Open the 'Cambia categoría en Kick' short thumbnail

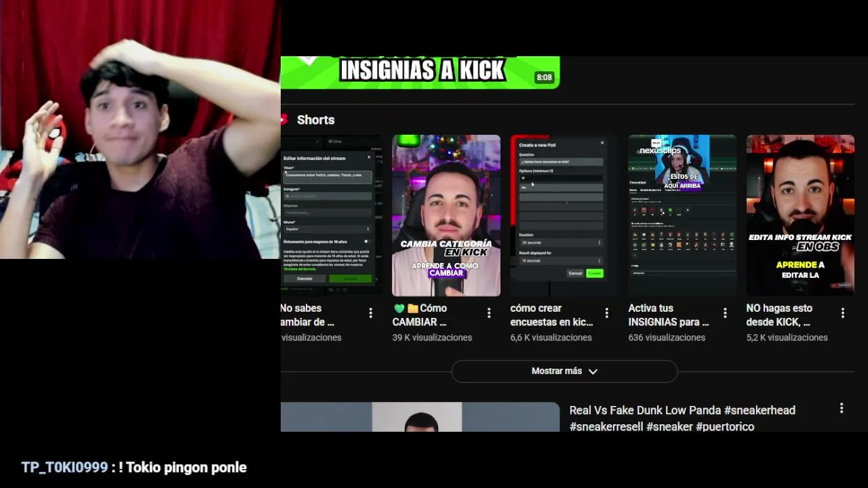tap(446, 216)
